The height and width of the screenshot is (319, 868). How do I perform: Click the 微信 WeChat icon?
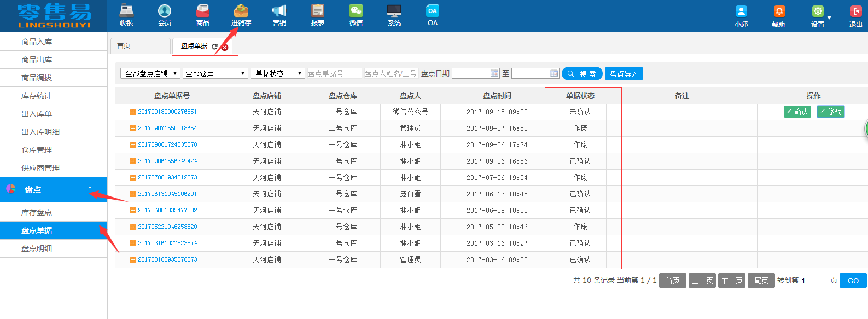356,11
